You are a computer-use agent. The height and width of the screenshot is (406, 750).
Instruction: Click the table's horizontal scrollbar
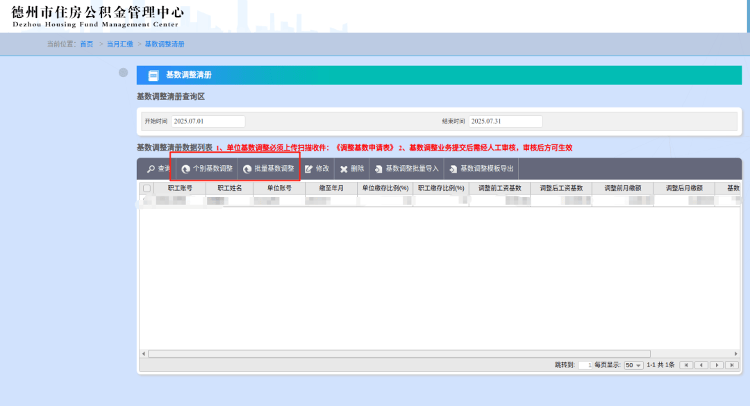click(x=400, y=353)
